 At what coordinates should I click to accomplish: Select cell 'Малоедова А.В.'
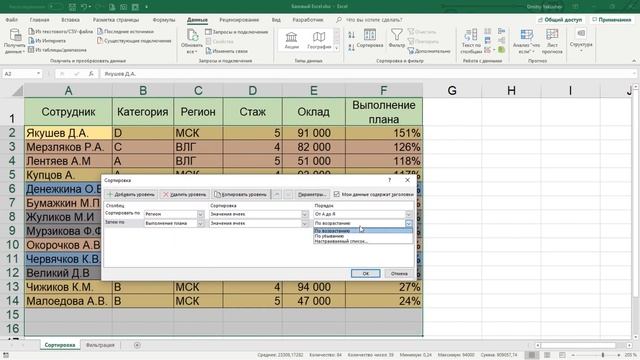tap(68, 301)
